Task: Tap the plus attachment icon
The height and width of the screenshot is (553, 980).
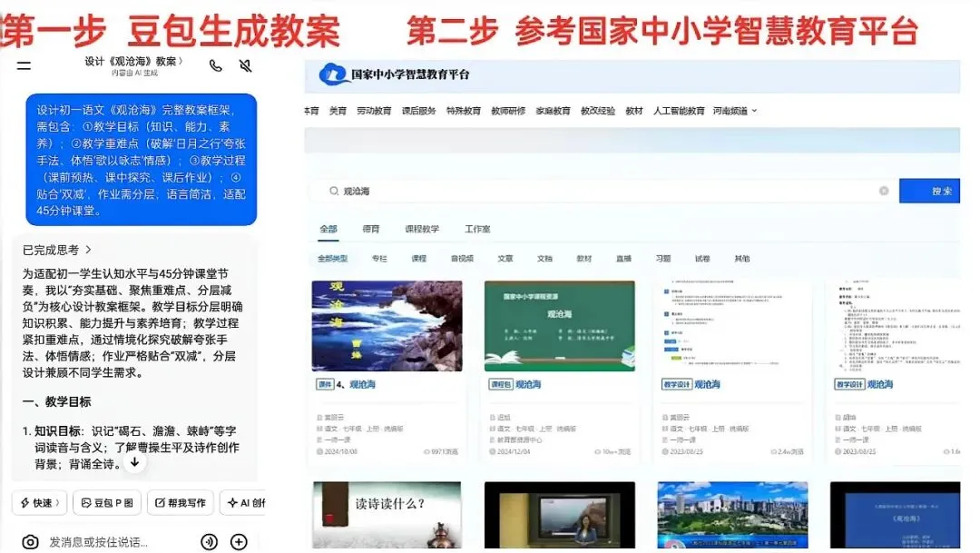Action: [x=239, y=542]
